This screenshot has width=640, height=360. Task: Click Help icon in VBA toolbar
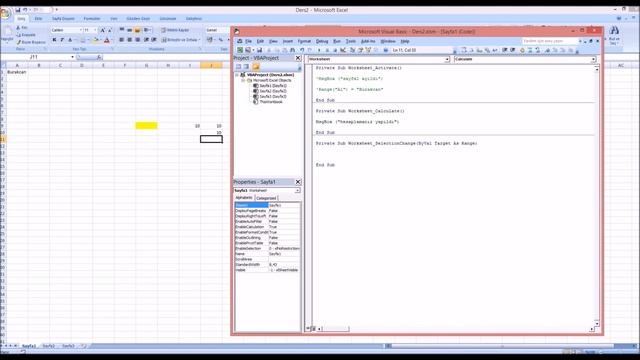pyautogui.click(x=386, y=50)
